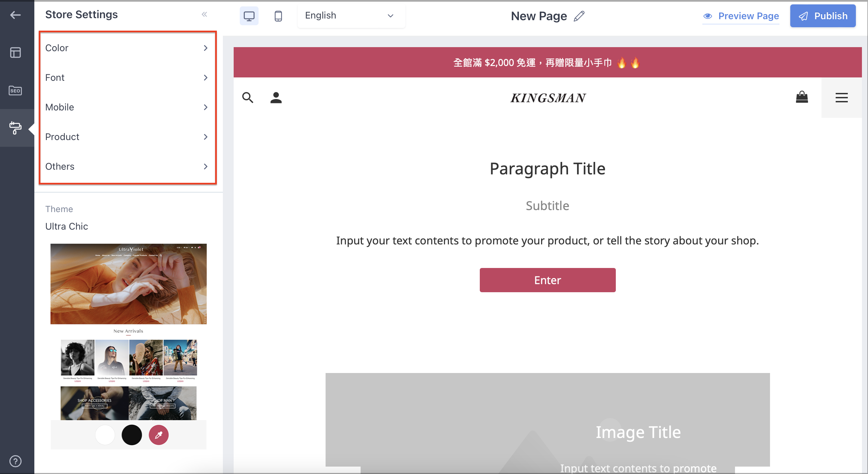Select the page layout sections icon
868x474 pixels.
coord(15,52)
